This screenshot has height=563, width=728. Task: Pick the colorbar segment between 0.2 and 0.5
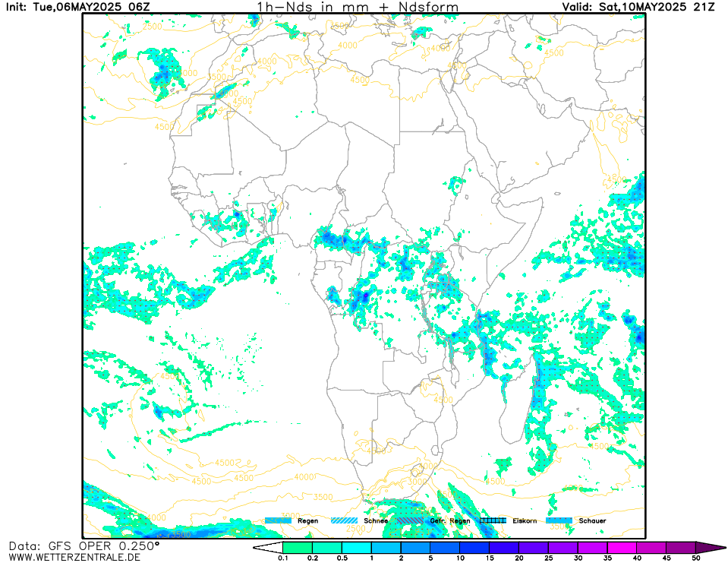327,548
